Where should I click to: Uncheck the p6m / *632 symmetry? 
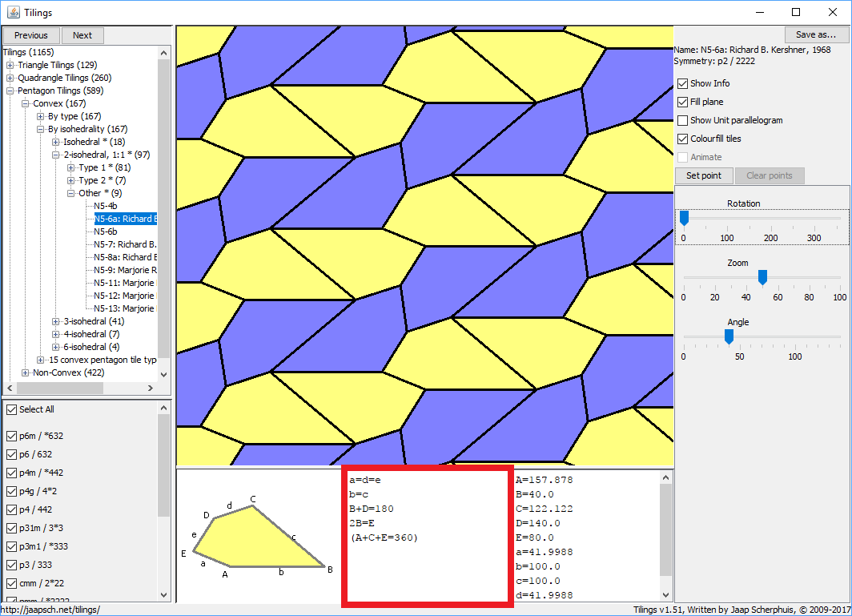tap(11, 436)
